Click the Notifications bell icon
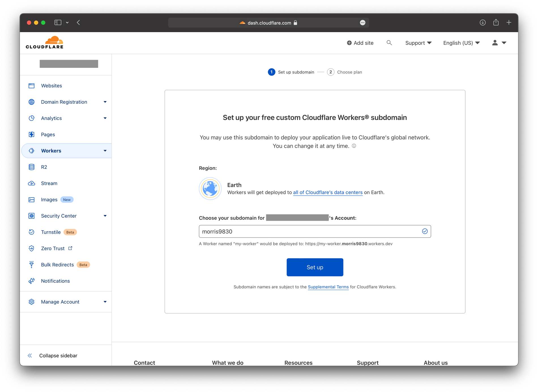Viewport: 538px width, 392px height. [x=31, y=281]
